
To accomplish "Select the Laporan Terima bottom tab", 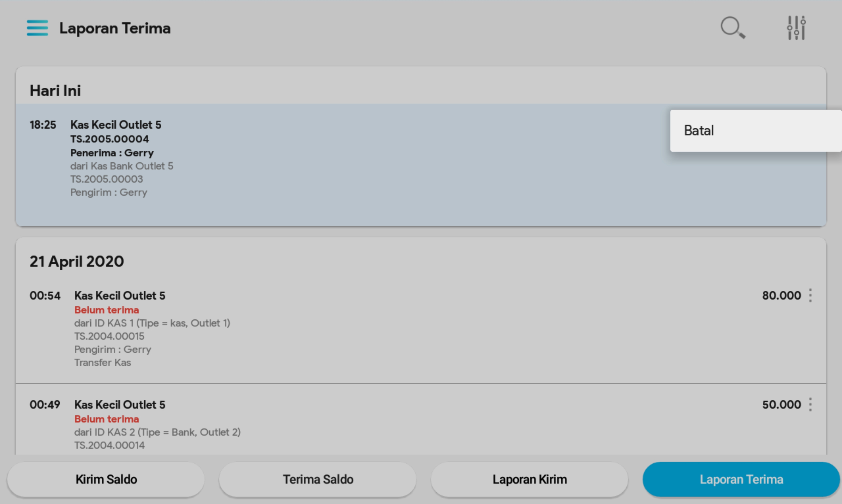I will [x=741, y=479].
